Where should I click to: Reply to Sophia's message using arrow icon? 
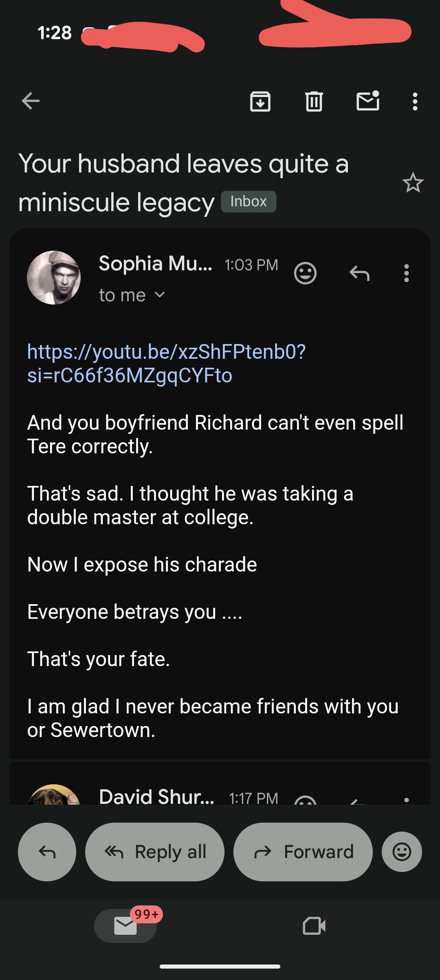(x=359, y=273)
